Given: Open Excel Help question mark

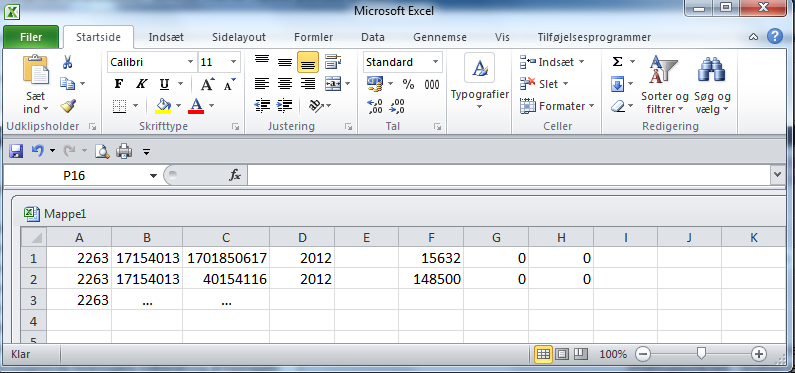Looking at the screenshot, I should point(775,37).
